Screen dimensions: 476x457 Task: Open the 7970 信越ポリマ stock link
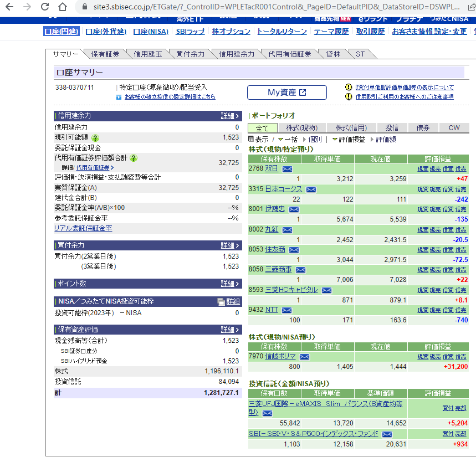click(x=280, y=356)
